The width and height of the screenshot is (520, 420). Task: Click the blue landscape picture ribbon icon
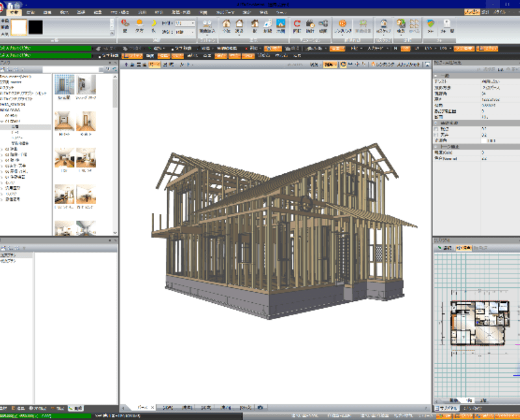pyautogui.click(x=280, y=24)
